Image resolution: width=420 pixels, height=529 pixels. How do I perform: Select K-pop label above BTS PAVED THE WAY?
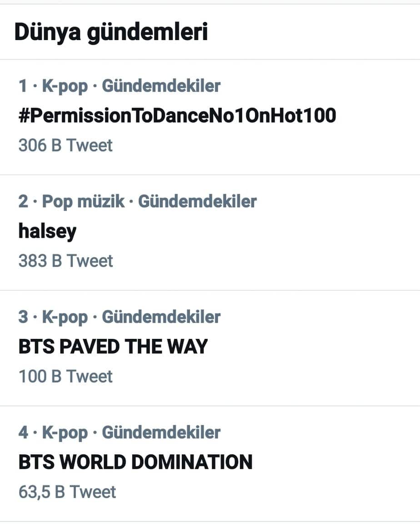coord(65,317)
